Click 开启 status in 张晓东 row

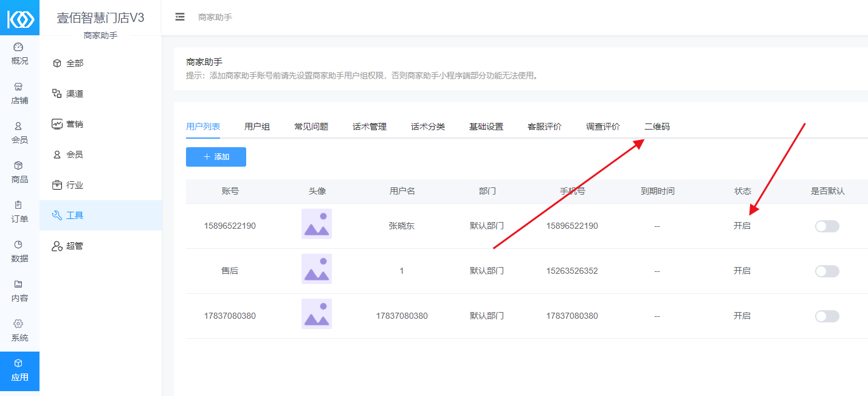click(x=742, y=226)
